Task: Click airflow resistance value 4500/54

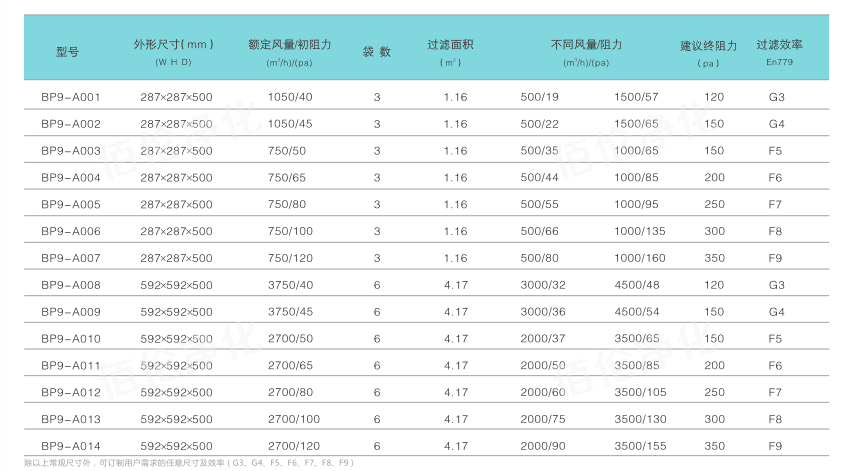Action: [x=637, y=311]
